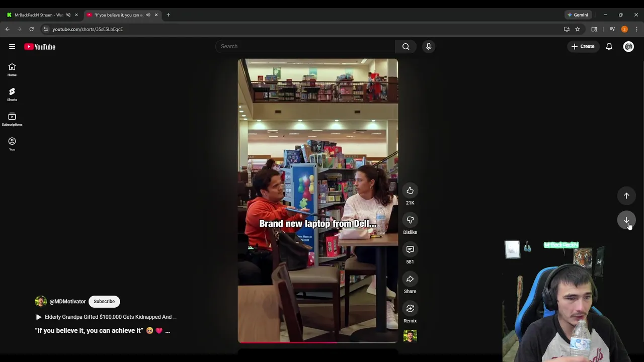Viewport: 644px width, 362px height.
Task: Go to YouTube home via logo
Action: (x=40, y=47)
